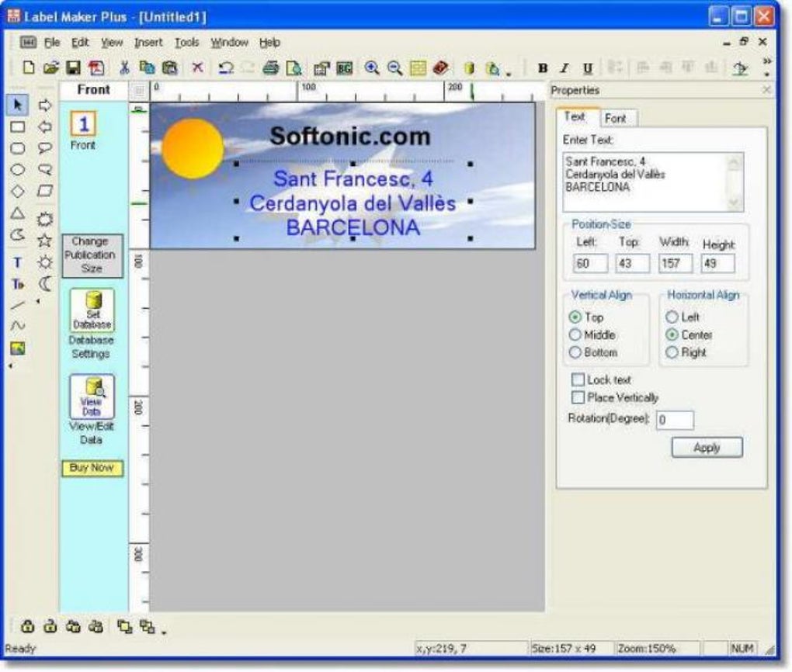Image resolution: width=792 pixels, height=672 pixels.
Task: Choose the diamond shape tool
Action: click(18, 192)
